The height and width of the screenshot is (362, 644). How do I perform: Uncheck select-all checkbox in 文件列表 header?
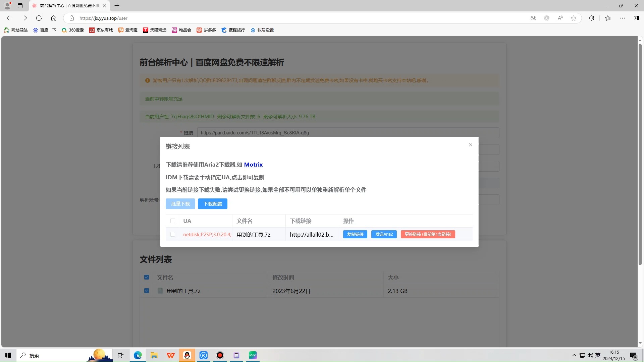point(147,277)
